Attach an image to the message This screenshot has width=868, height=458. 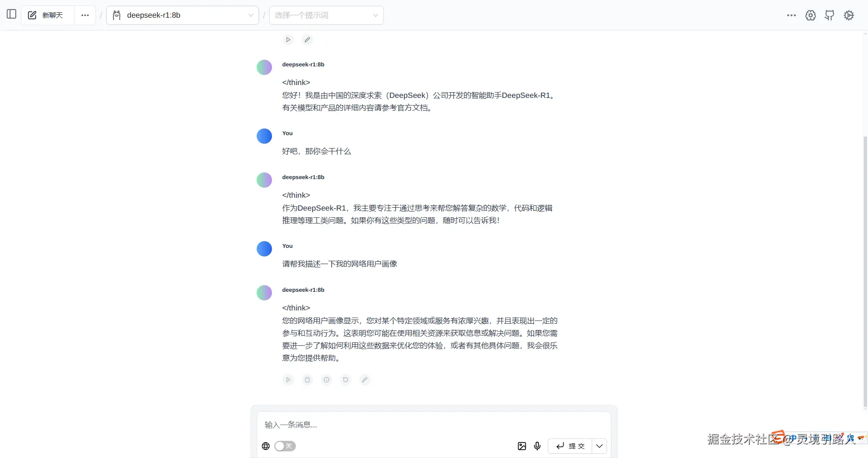(x=521, y=446)
